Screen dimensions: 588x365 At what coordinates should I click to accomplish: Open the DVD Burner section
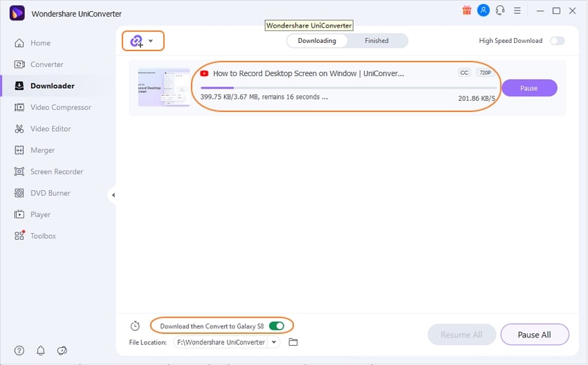pyautogui.click(x=50, y=193)
